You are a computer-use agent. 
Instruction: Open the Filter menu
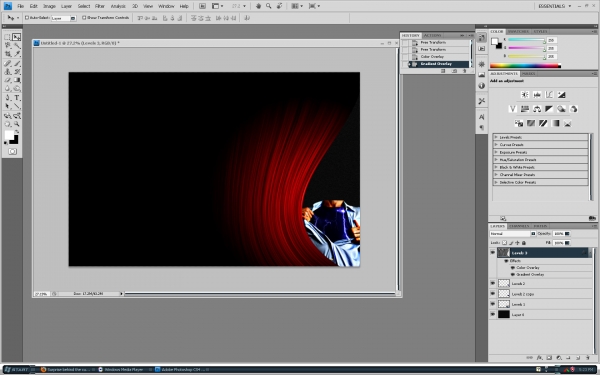click(100, 6)
